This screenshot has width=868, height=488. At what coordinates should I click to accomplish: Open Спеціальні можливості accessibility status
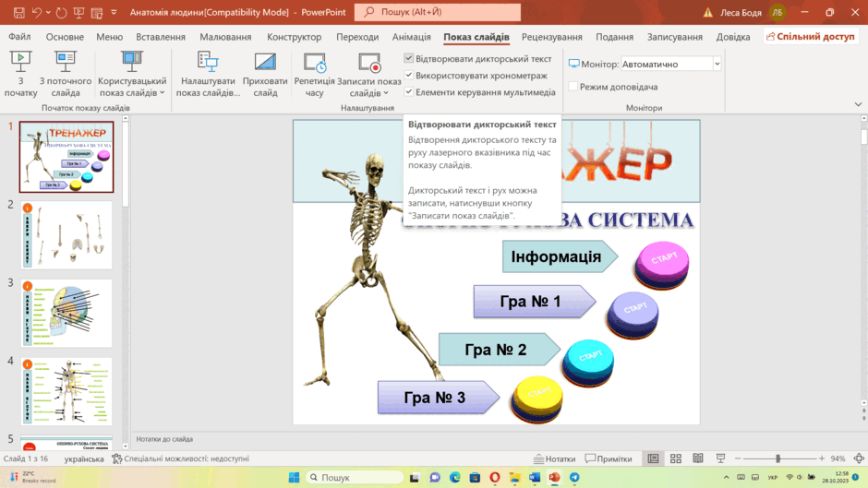click(180, 458)
